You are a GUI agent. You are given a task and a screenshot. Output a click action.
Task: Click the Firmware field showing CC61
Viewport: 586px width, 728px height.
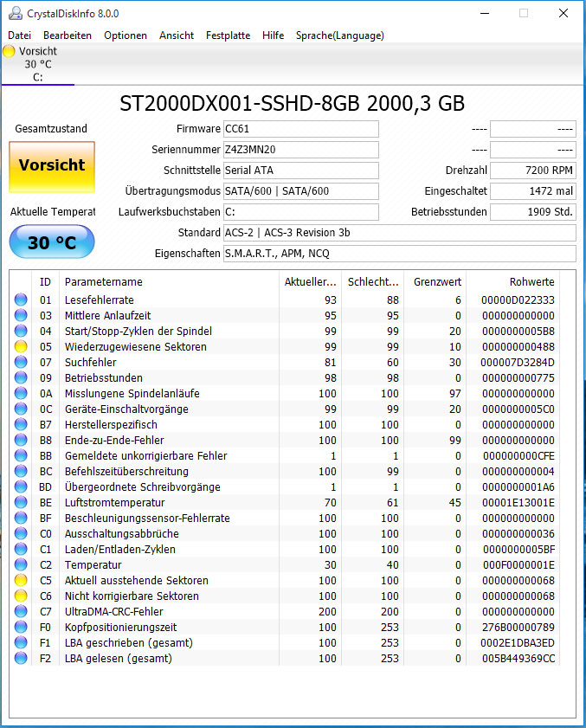[x=301, y=129]
